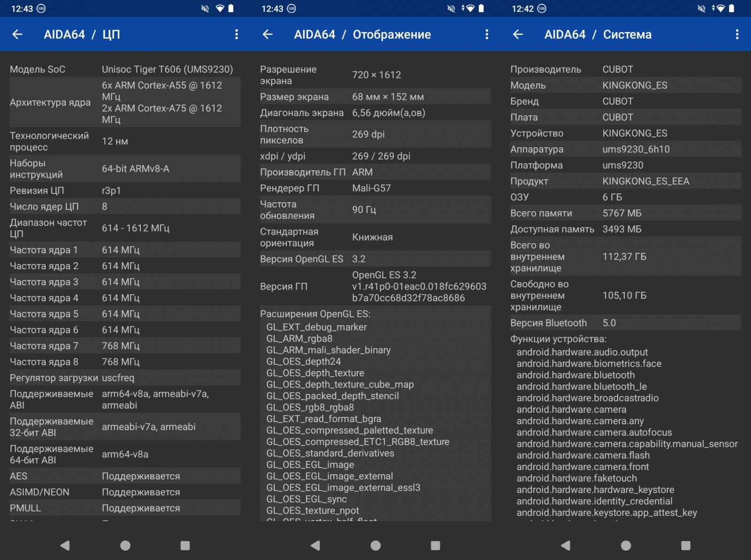The image size is (751, 560).
Task: Tap recent apps button under Система screen
Action: [x=686, y=545]
